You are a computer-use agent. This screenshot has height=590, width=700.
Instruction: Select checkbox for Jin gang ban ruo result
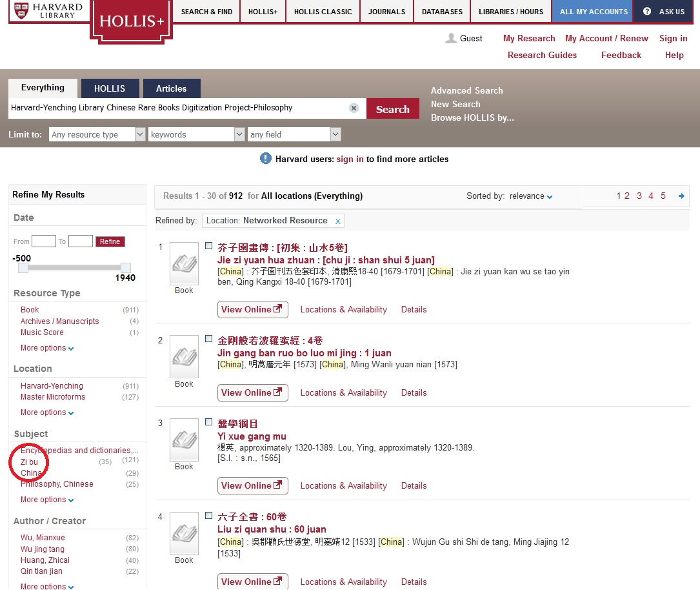(208, 338)
